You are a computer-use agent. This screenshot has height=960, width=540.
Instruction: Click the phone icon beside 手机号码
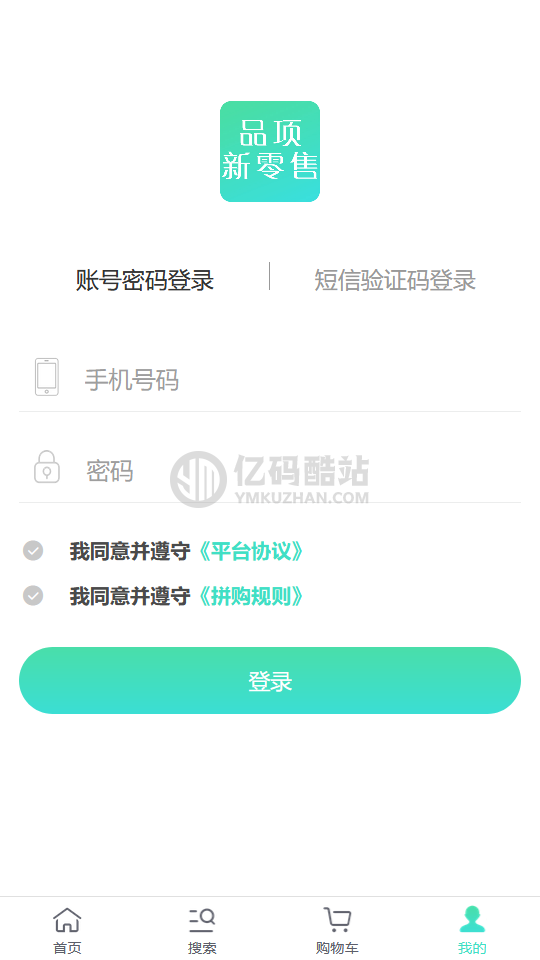(47, 377)
